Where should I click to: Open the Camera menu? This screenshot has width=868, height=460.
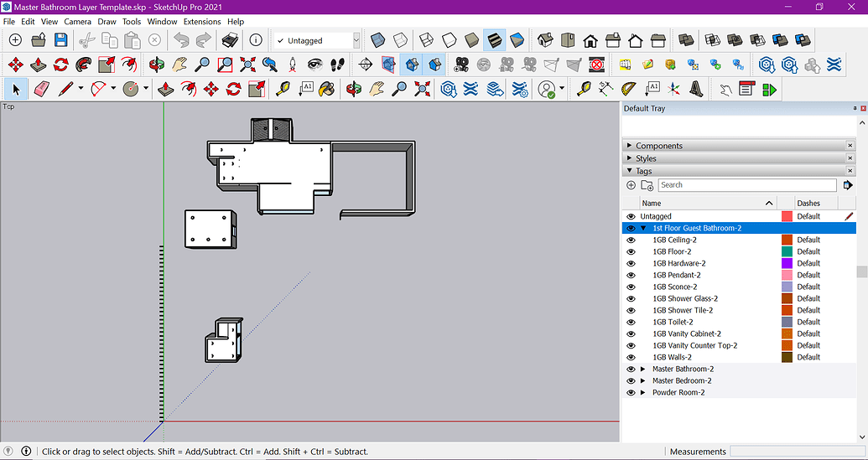point(77,21)
